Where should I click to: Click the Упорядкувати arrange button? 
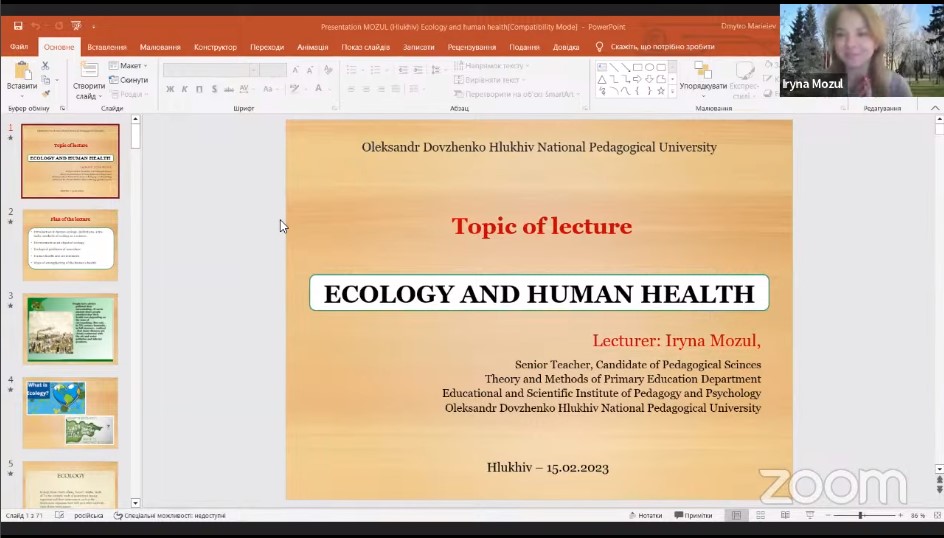click(x=703, y=79)
